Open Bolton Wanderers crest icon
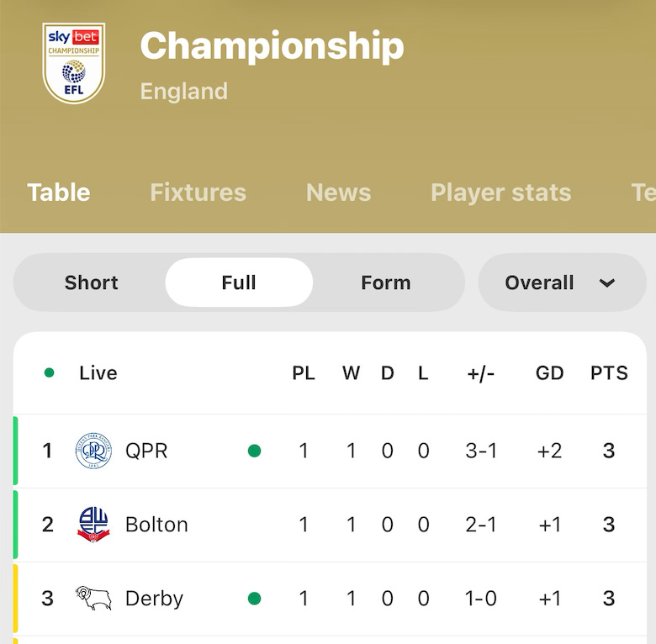The width and height of the screenshot is (656, 644). 93,525
